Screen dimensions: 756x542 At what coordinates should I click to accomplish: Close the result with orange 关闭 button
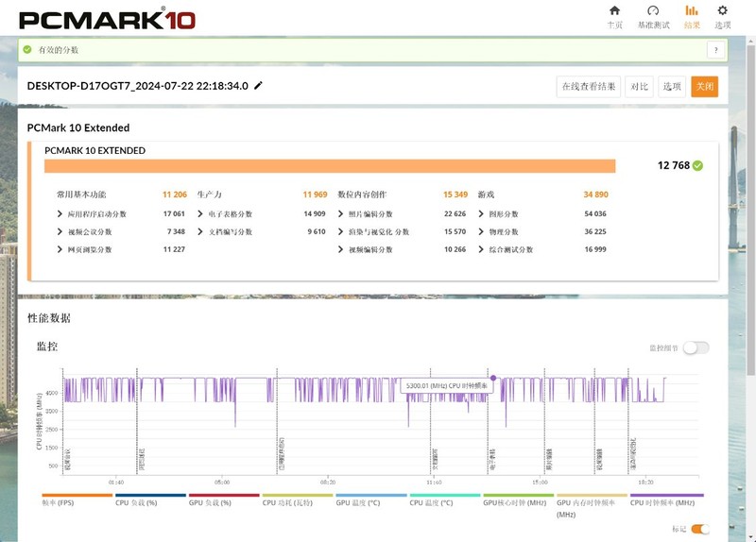click(x=704, y=87)
